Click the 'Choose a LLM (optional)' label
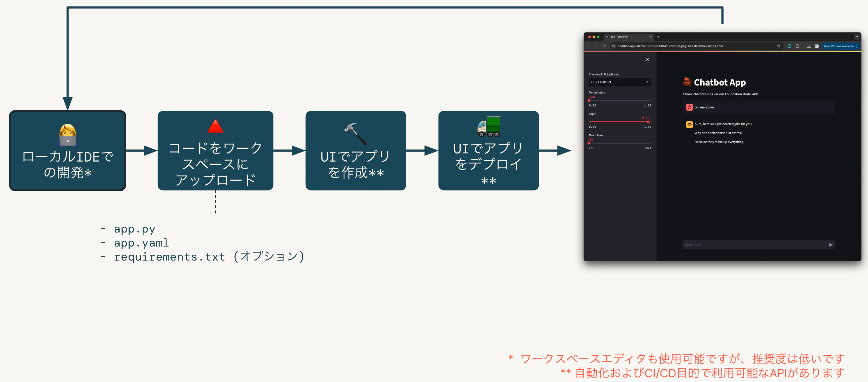Screen dimensions: 868x382 pos(604,74)
